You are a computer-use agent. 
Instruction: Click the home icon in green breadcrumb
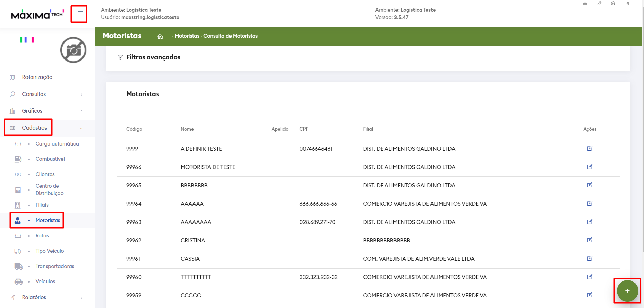(x=160, y=36)
